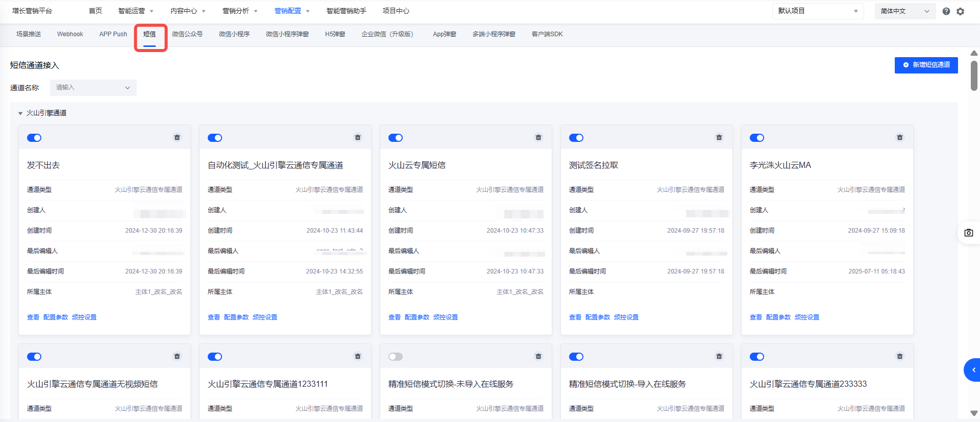980x422 pixels.
Task: Click the 新增短信通道 button
Action: click(x=926, y=65)
